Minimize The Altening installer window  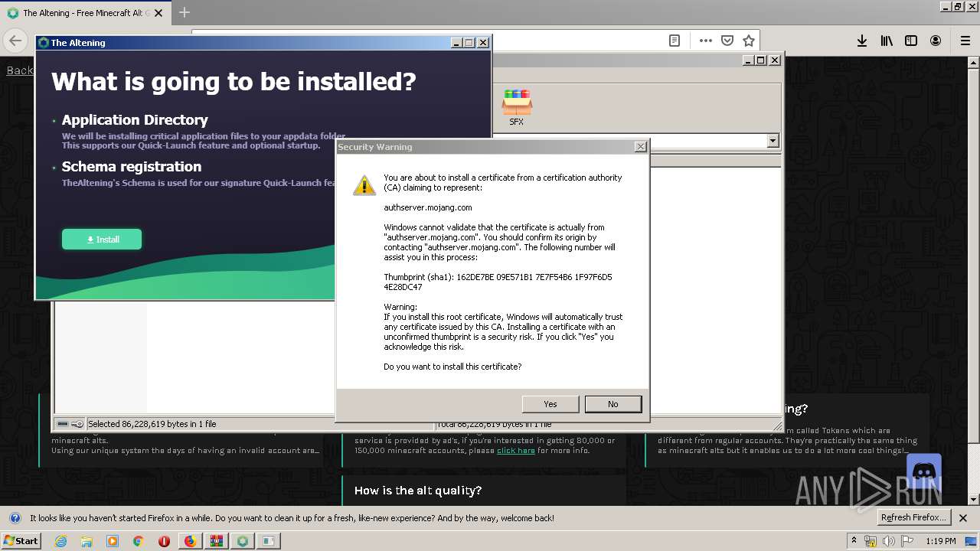(456, 43)
